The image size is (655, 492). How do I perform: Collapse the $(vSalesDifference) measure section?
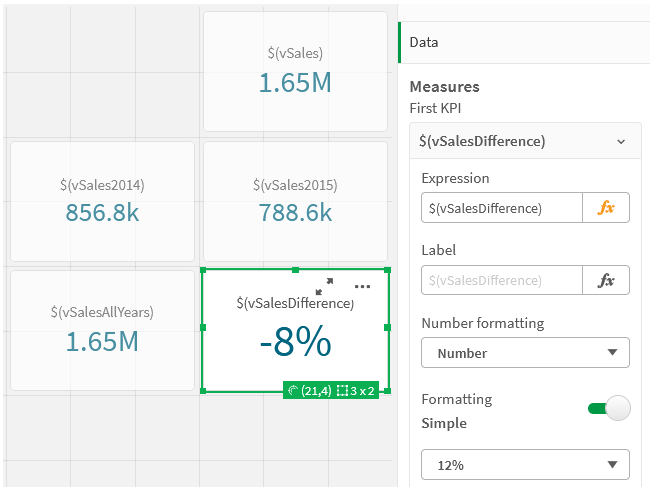(621, 142)
